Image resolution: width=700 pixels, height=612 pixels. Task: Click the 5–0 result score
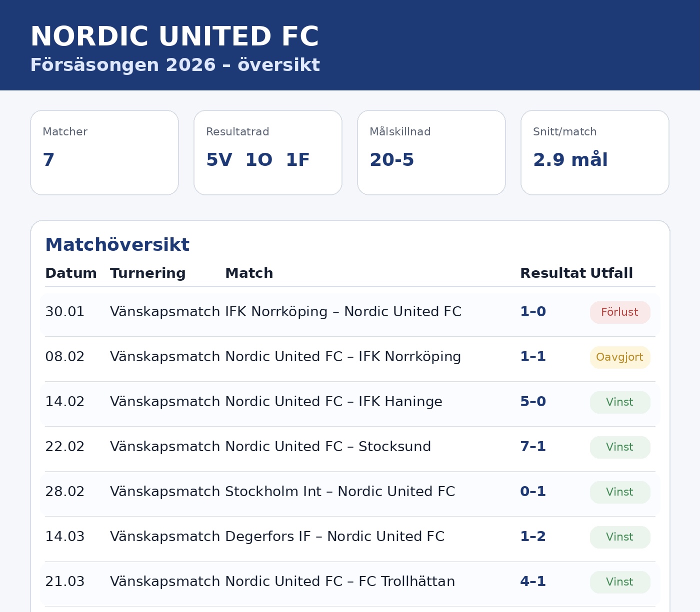[x=533, y=402]
